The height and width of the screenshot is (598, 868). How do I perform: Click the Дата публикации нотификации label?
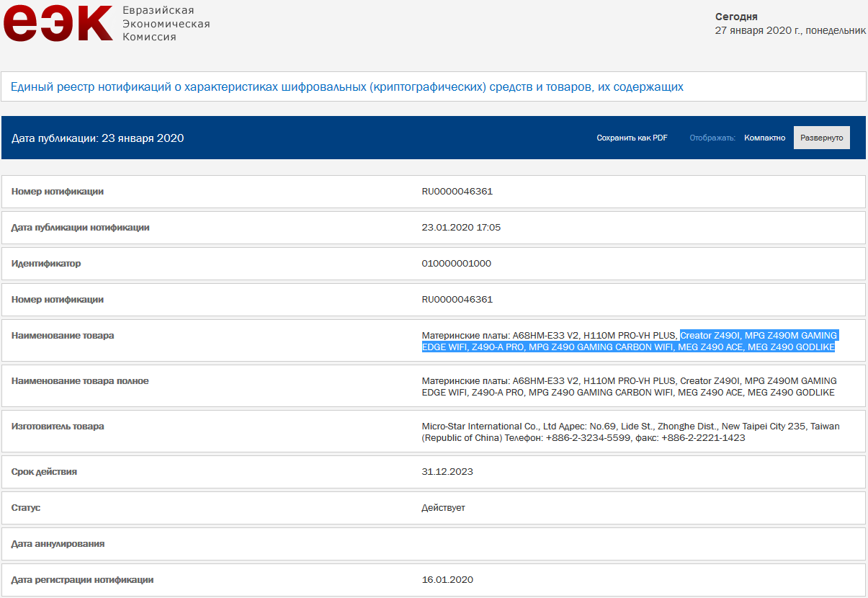pos(81,228)
